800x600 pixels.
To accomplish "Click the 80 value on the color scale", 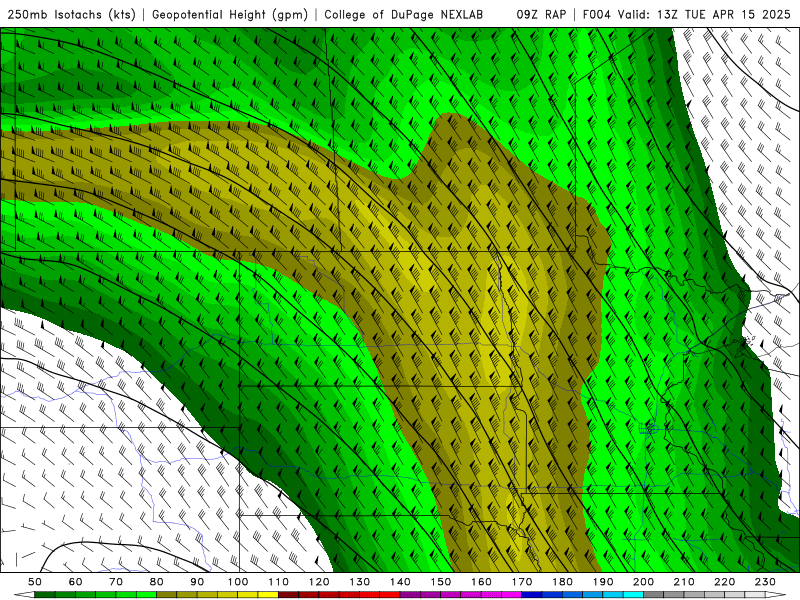I will pyautogui.click(x=157, y=582).
